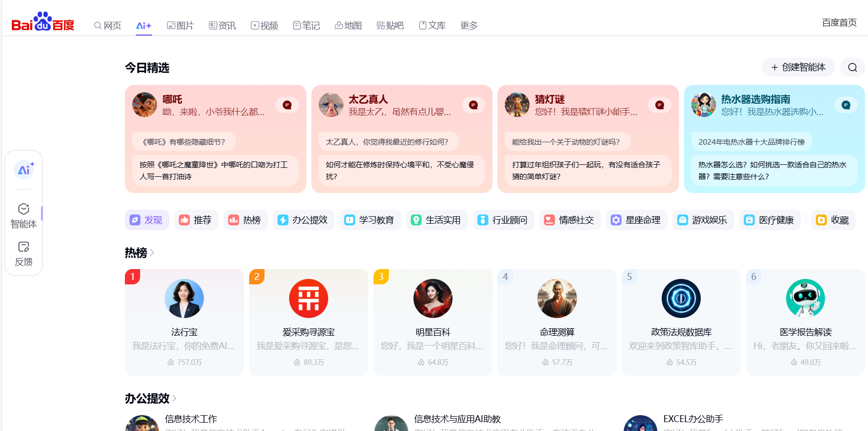Click the magnifier search icon button
868x431 pixels.
tap(852, 67)
